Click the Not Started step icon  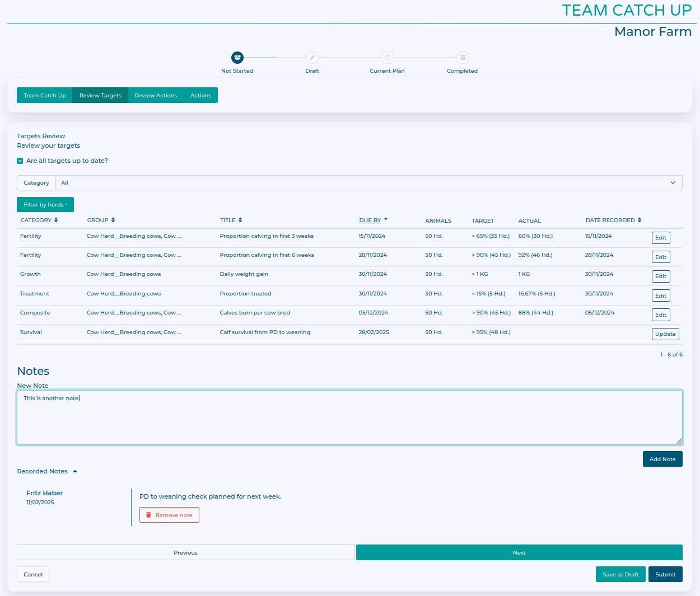pos(237,58)
